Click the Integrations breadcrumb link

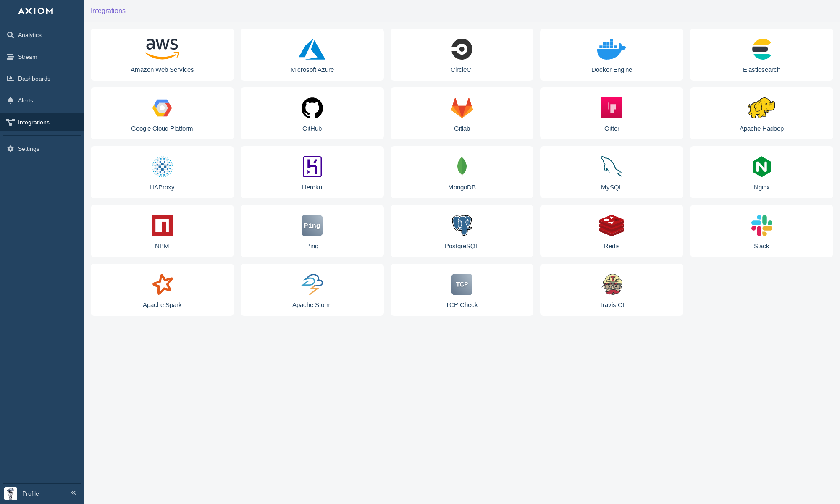pyautogui.click(x=108, y=11)
